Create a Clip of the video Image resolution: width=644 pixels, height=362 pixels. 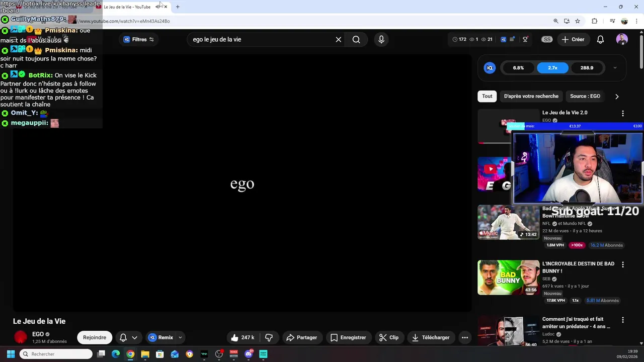pyautogui.click(x=389, y=337)
